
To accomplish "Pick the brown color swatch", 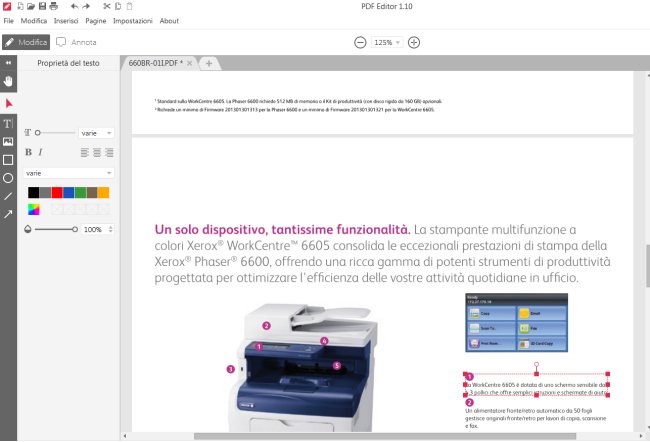I will (x=92, y=192).
